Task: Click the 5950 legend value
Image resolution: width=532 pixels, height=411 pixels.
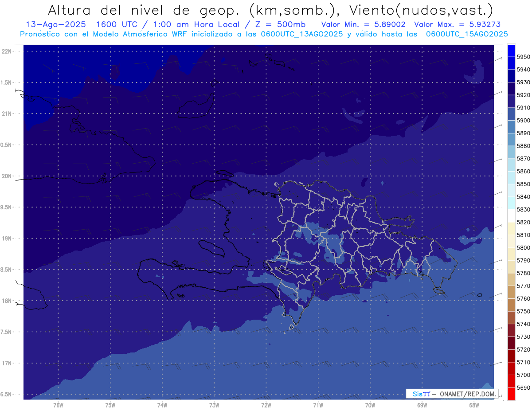Action: 524,57
